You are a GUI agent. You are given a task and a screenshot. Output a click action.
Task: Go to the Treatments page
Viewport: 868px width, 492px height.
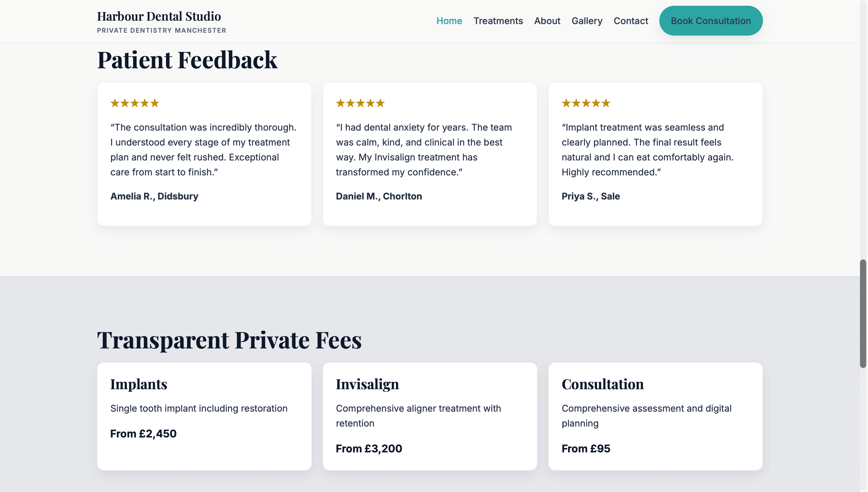pos(498,21)
